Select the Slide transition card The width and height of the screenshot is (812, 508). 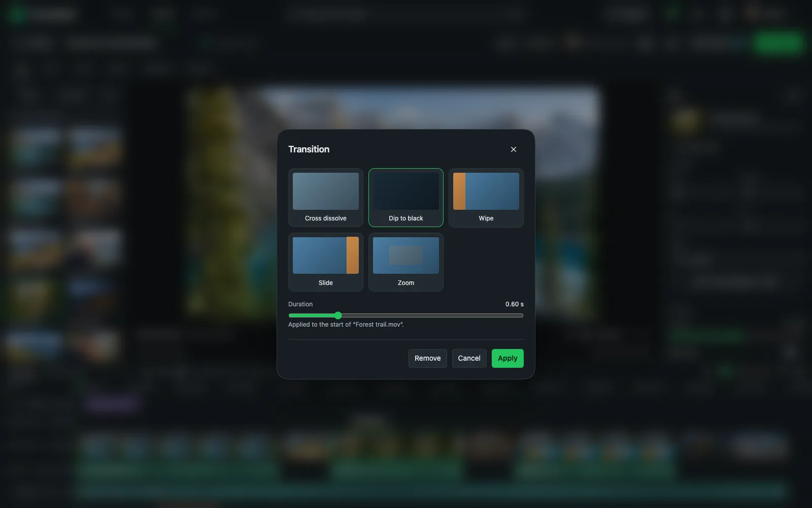[x=326, y=262]
